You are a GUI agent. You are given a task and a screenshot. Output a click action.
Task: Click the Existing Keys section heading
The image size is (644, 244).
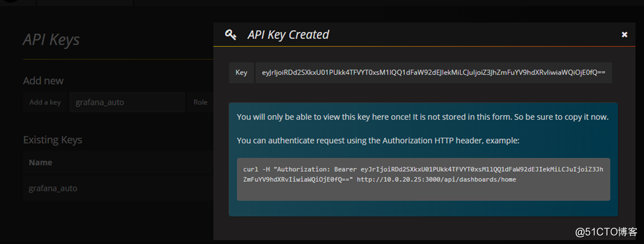[53, 140]
